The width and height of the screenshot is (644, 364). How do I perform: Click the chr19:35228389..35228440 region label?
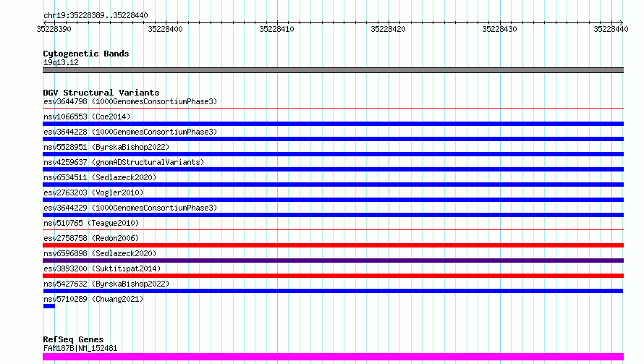click(x=96, y=15)
